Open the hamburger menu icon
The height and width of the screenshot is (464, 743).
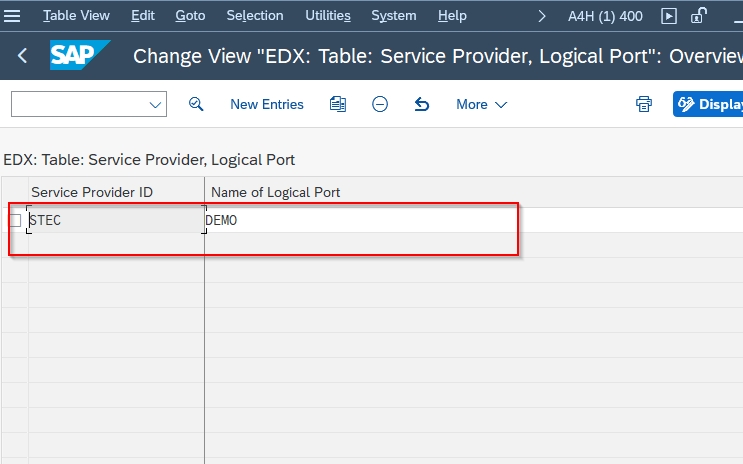point(12,16)
